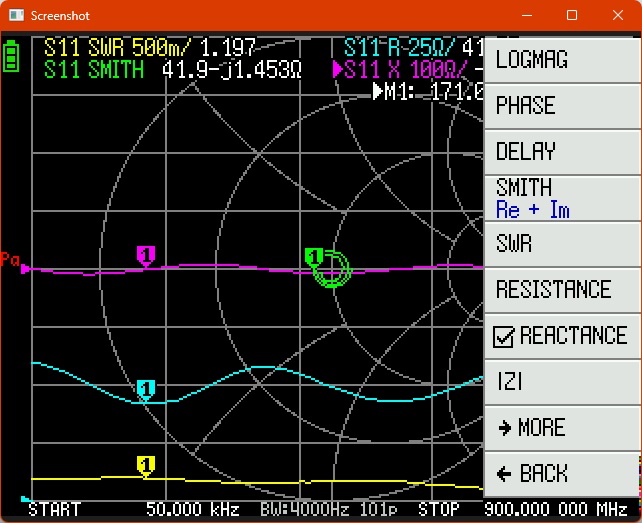Screen dimensions: 642x523
Task: Open the SMITH Re + Im format option
Action: (562, 197)
